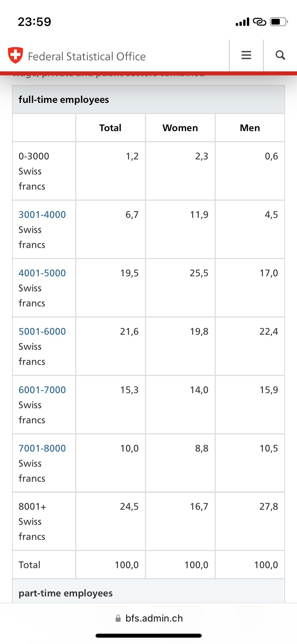Image resolution: width=297 pixels, height=644 pixels.
Task: Tap the part-time employees section heading
Action: (65, 593)
